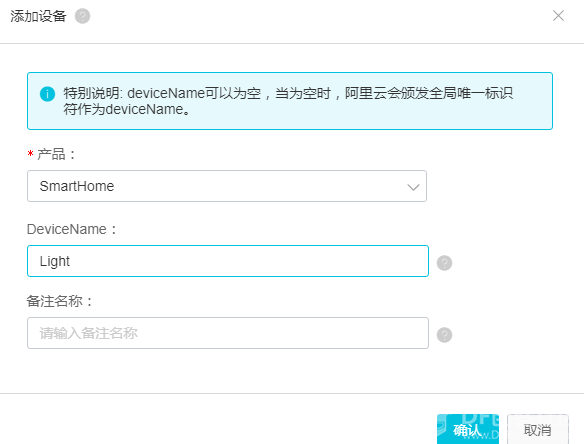
Task: Click the blue info icon in notice
Action: pyautogui.click(x=47, y=94)
